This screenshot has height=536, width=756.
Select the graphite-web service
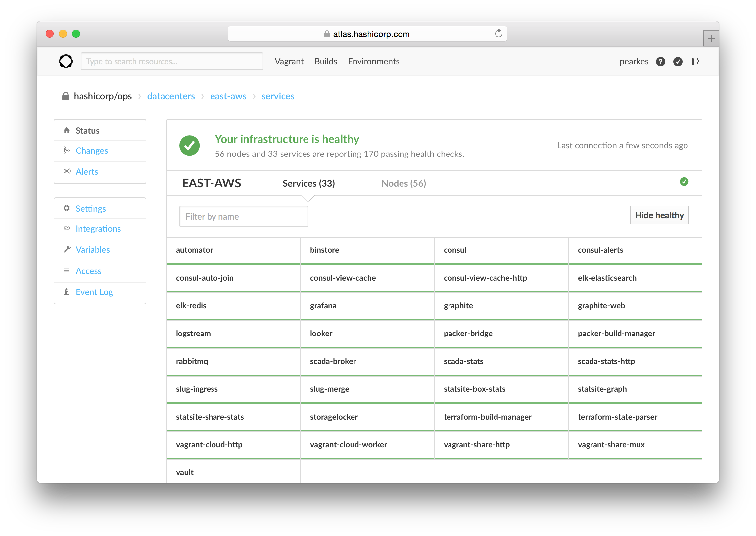[635, 306]
